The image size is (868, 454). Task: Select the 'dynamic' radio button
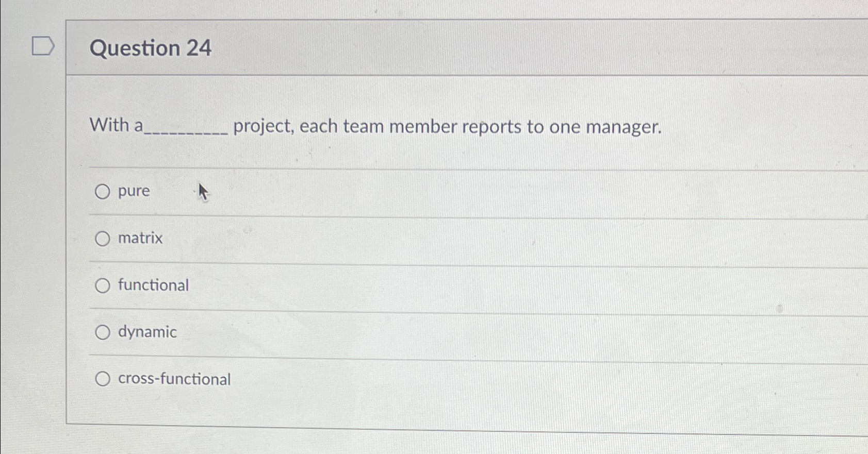point(103,332)
